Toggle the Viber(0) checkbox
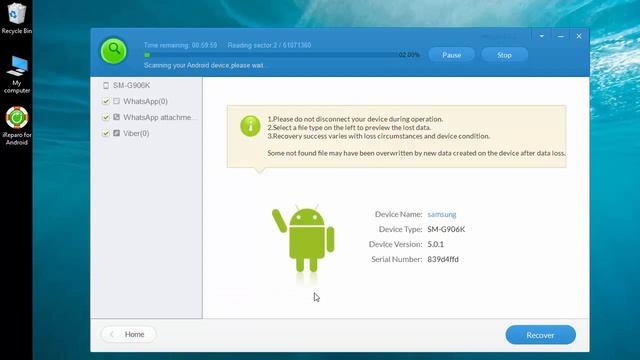 106,133
